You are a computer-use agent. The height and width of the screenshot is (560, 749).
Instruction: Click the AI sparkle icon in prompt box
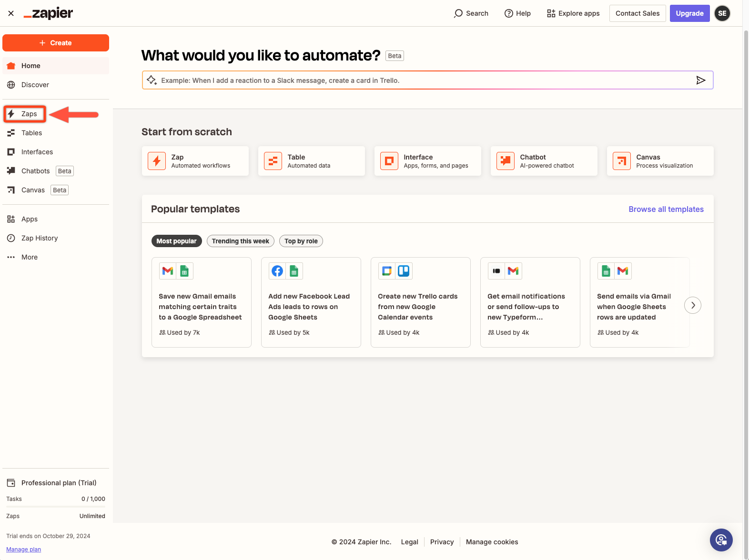(152, 80)
